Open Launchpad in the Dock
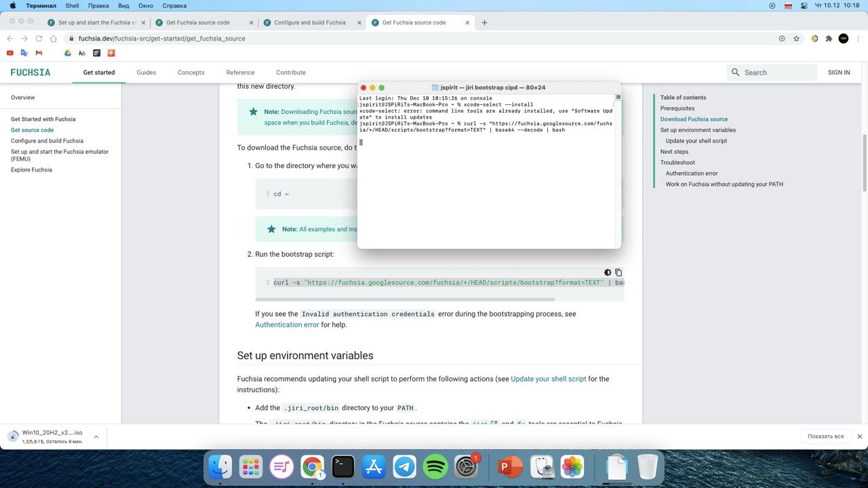This screenshot has height=488, width=868. tap(251, 466)
